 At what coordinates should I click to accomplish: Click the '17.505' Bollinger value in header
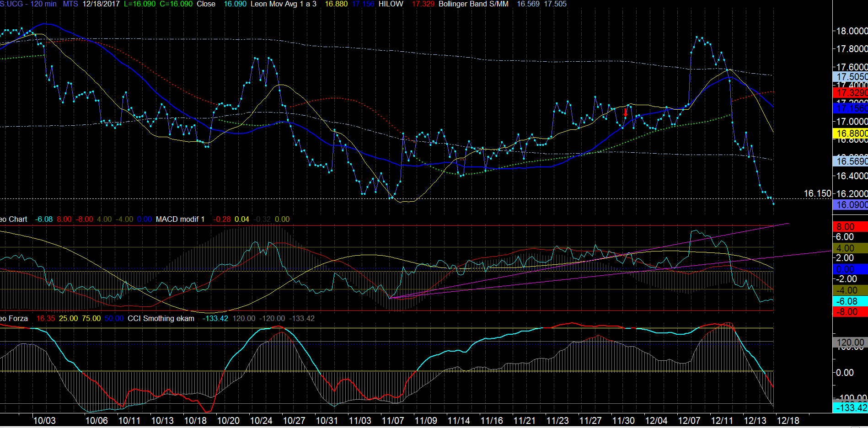coord(555,4)
